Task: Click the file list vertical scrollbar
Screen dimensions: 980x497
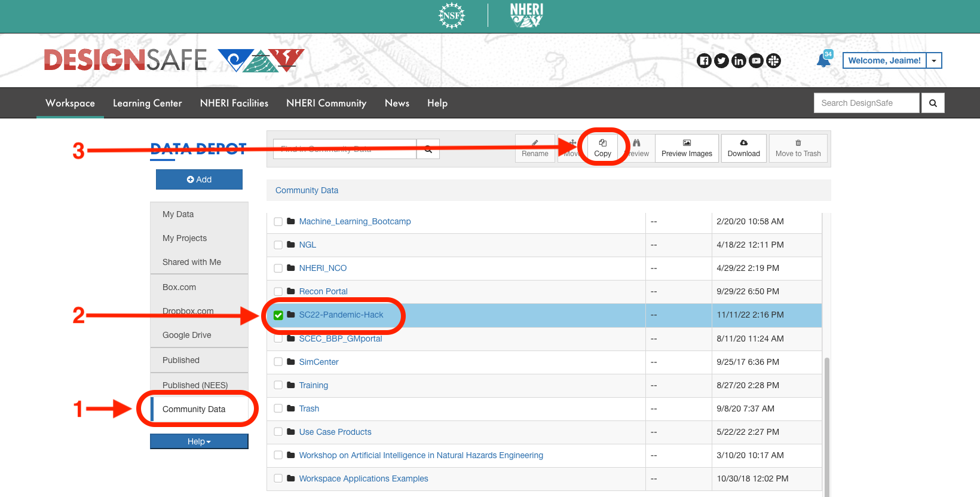Action: click(827, 427)
